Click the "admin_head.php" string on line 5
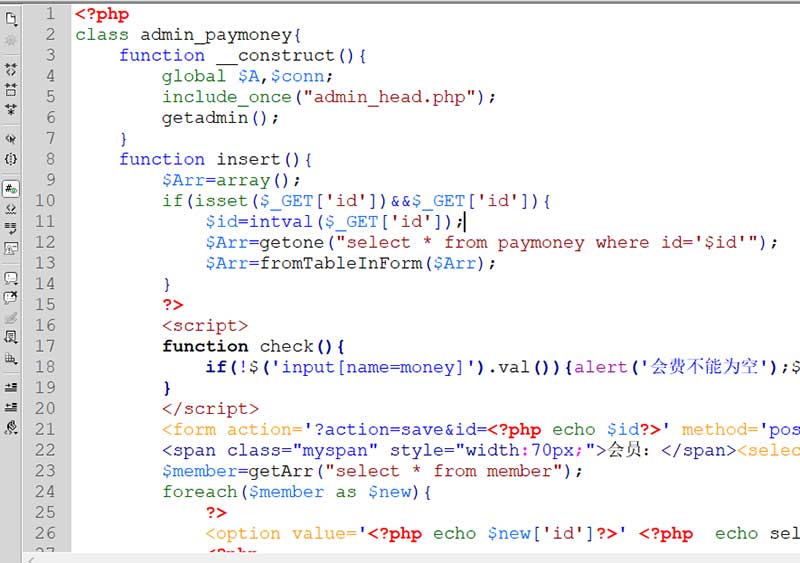 [390, 97]
